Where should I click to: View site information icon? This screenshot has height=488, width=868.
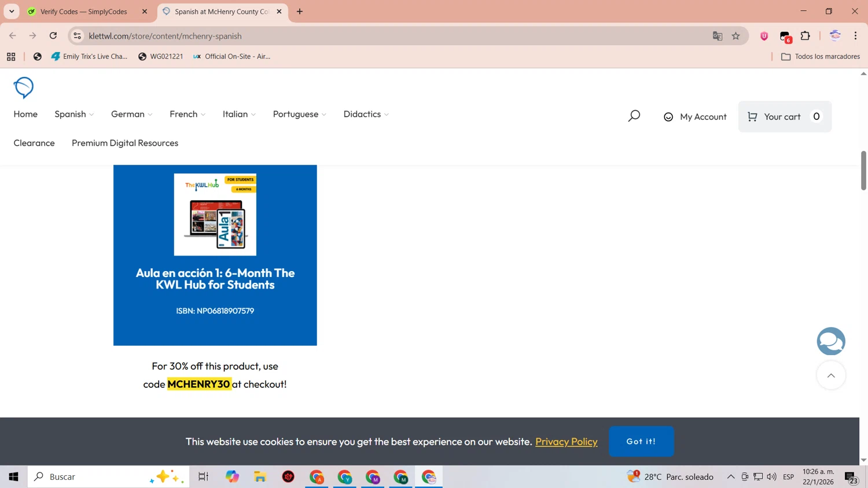pos(77,36)
